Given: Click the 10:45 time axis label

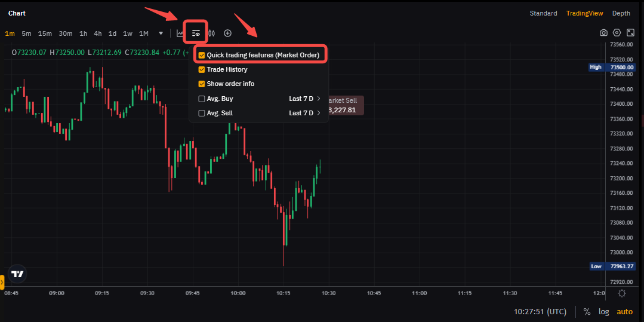Looking at the screenshot, I should coord(374,293).
